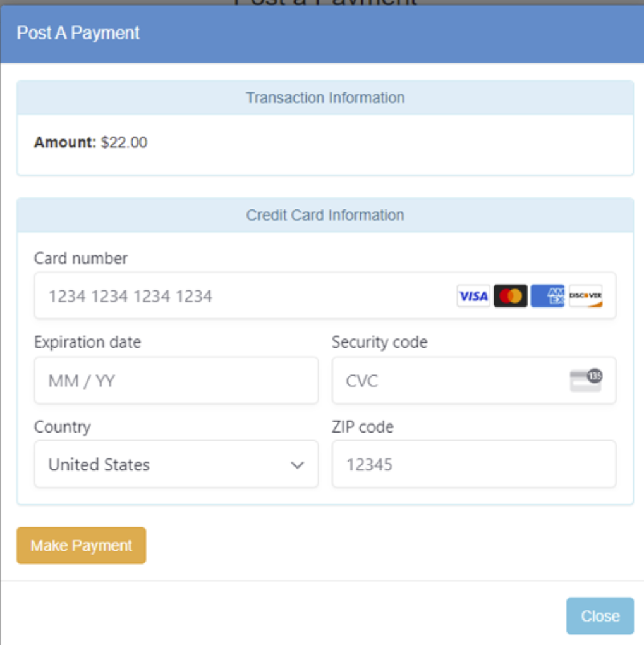Click the Visa card icon

click(x=473, y=295)
